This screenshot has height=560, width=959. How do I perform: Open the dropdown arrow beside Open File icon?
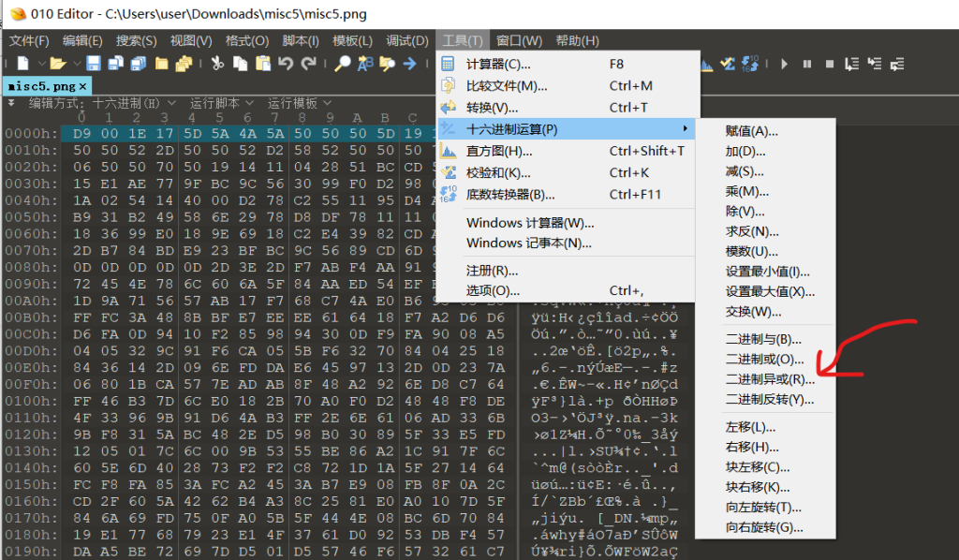[75, 64]
